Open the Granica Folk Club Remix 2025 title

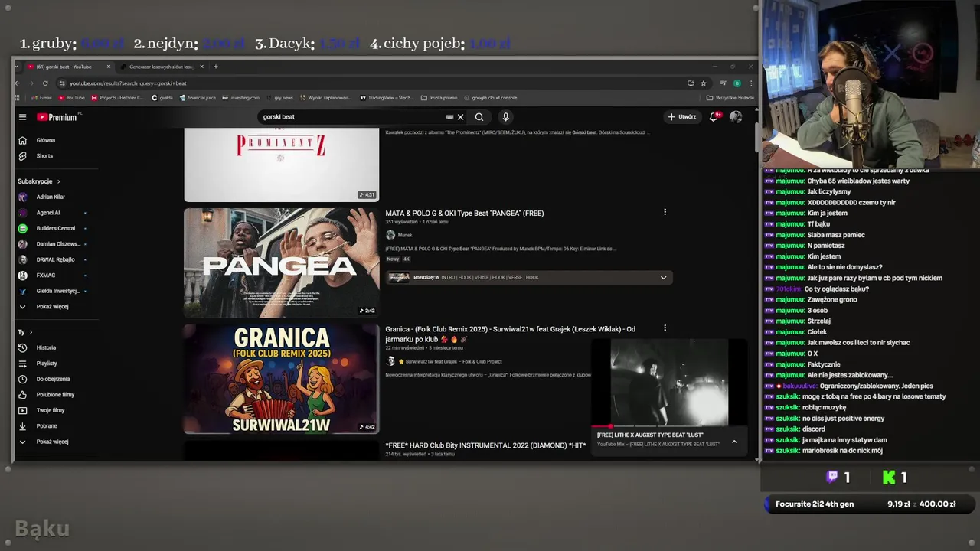pyautogui.click(x=510, y=334)
